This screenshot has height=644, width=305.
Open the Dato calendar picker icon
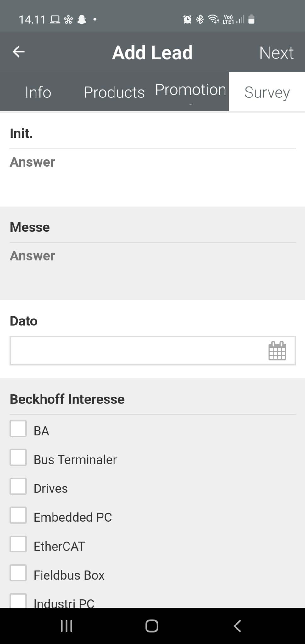[277, 351]
